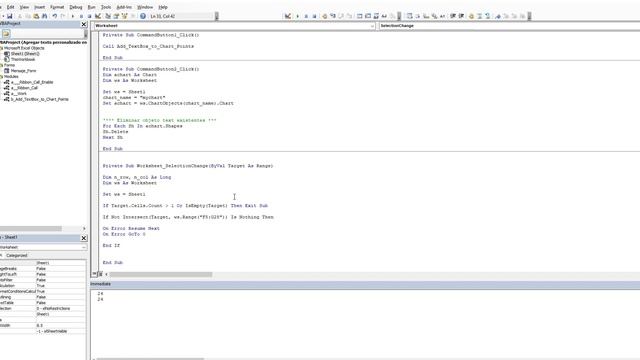Open the SelectionChange procedure dropdown
The height and width of the screenshot is (360, 640).
[509, 26]
